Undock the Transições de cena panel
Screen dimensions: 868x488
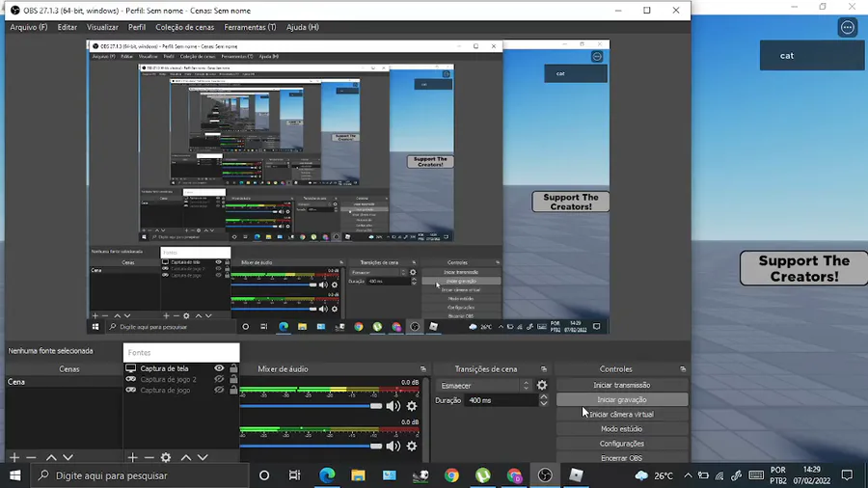coord(544,369)
